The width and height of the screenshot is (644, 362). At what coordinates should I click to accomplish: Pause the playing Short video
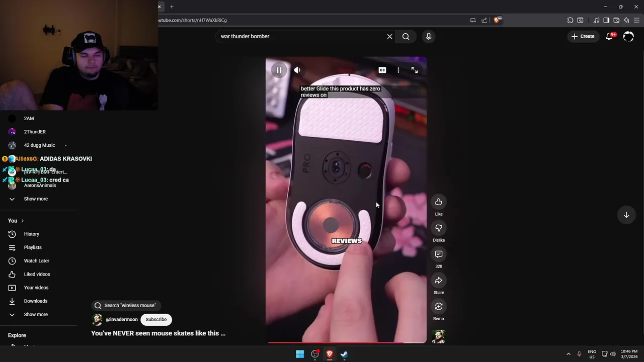coord(279,70)
